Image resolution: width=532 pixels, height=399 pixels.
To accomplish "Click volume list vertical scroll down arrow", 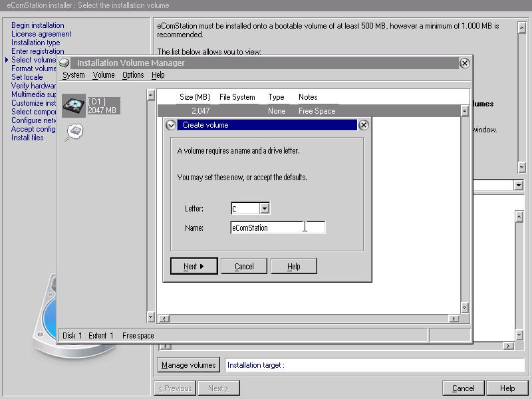I will [x=464, y=308].
